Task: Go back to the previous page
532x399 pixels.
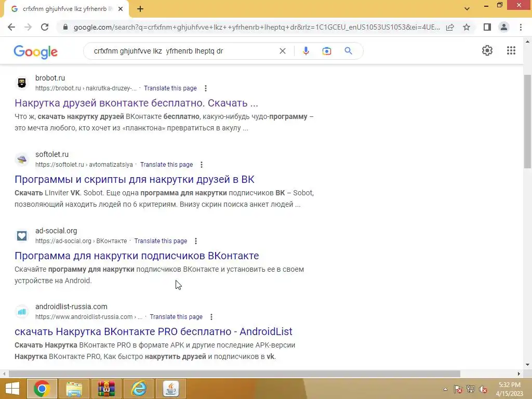Action: pyautogui.click(x=11, y=27)
